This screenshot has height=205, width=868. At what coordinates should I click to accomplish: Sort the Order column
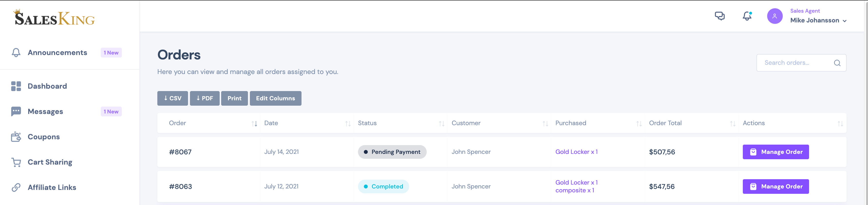254,123
